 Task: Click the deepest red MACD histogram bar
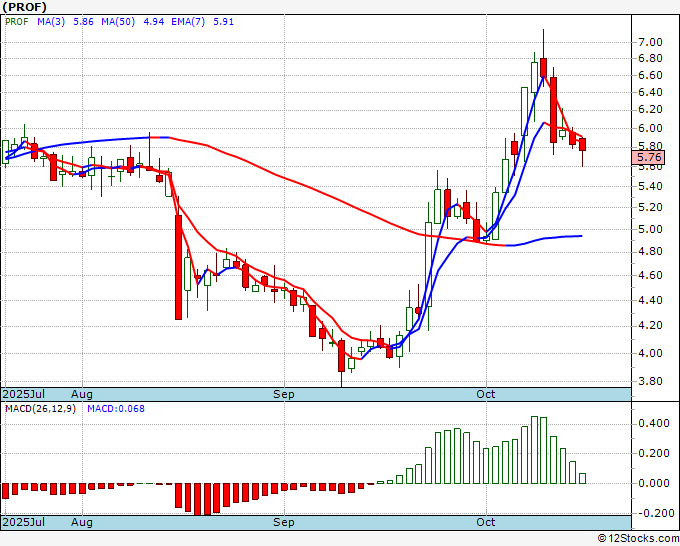pos(197,499)
